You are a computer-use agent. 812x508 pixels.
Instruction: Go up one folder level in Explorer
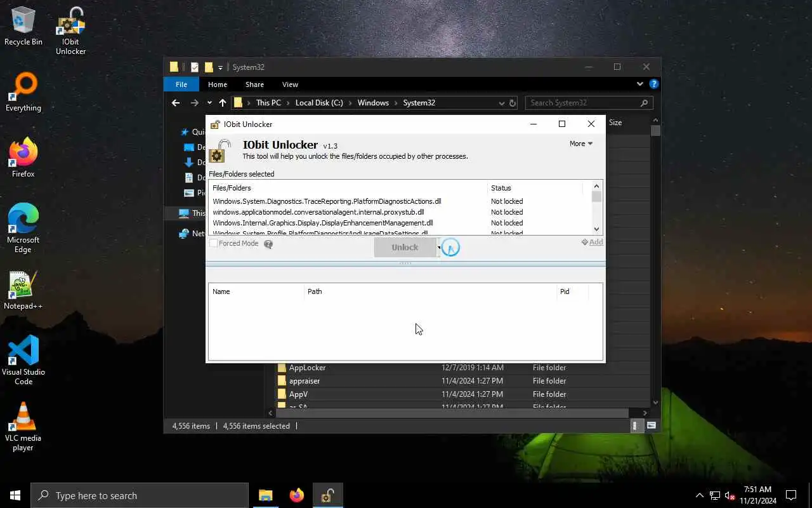223,103
